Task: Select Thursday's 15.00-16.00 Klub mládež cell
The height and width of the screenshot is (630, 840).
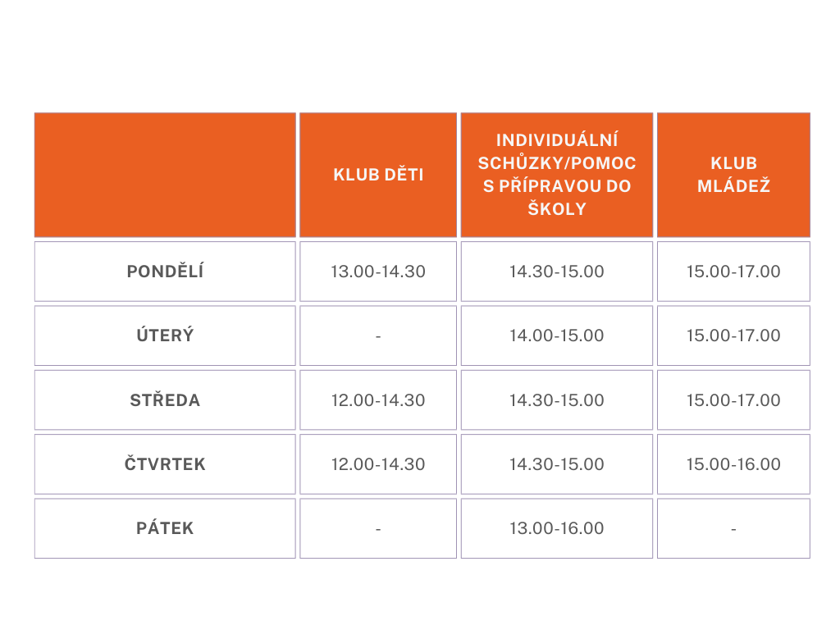Action: coord(733,464)
